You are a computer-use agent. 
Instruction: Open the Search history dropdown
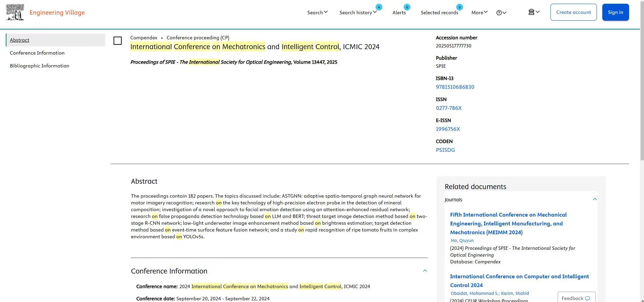pyautogui.click(x=358, y=13)
